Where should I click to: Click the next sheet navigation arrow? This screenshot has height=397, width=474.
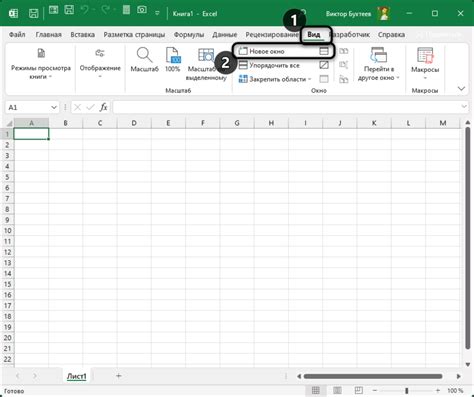[x=35, y=376]
